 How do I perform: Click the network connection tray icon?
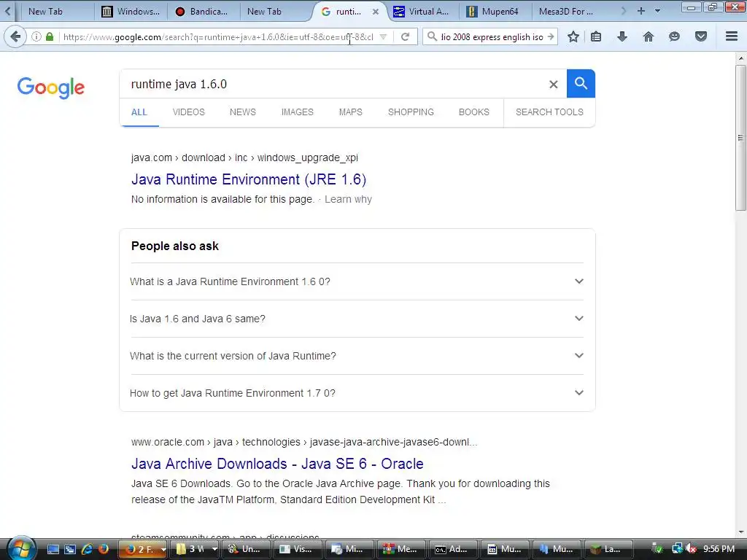pos(676,549)
